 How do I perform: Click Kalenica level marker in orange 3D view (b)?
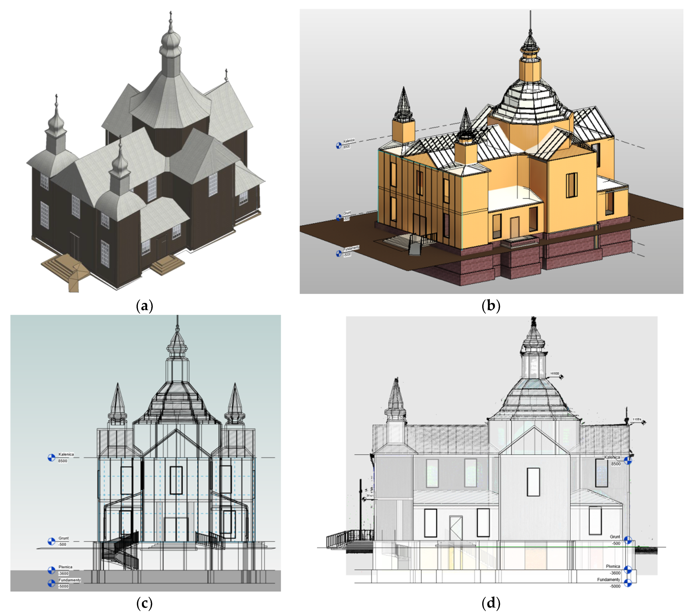[x=339, y=145]
